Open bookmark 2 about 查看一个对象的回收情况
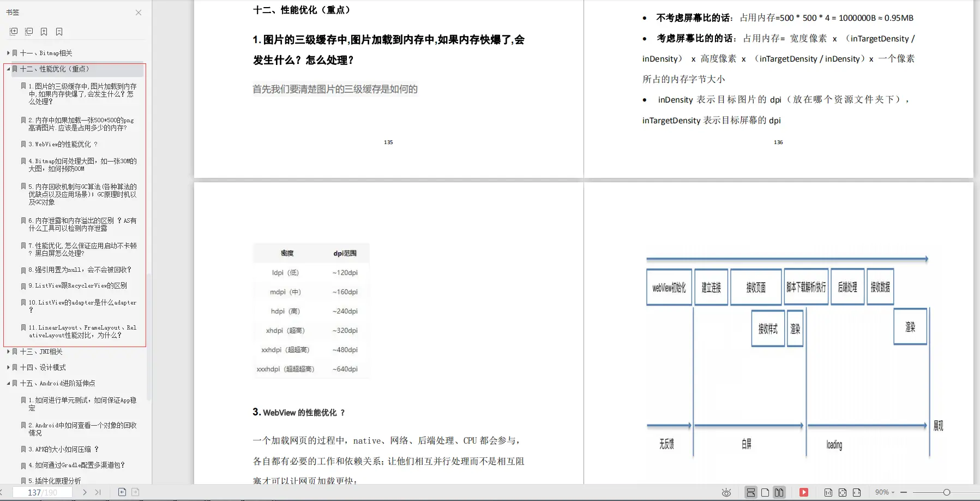The height and width of the screenshot is (501, 980). (83, 429)
